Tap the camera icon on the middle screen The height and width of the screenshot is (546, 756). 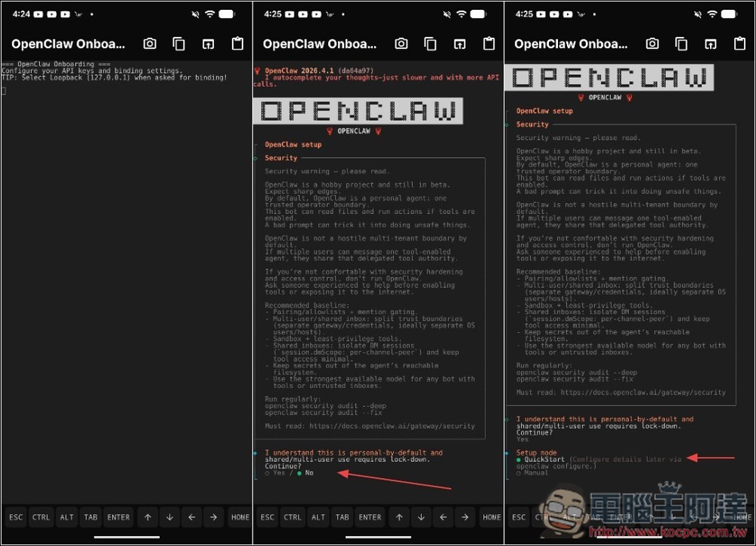coord(400,43)
